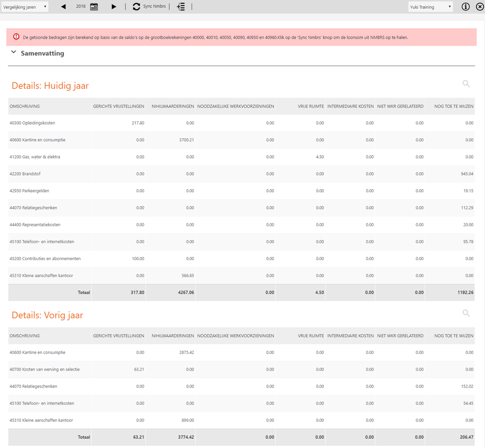The image size is (485, 448).
Task: Click total 3774.42 in Vorig jaar
Action: point(186,437)
